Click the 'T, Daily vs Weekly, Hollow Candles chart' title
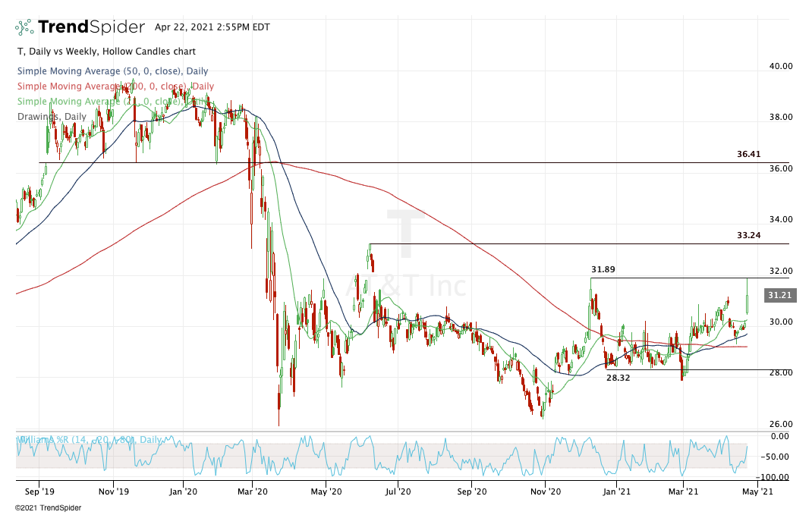This screenshot has height=515, width=812. [x=107, y=52]
